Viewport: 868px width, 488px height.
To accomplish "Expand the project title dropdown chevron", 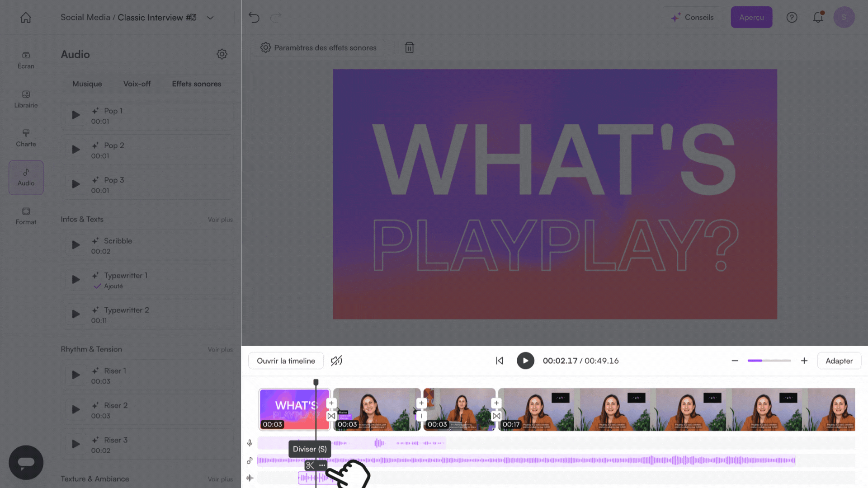I will coord(210,18).
